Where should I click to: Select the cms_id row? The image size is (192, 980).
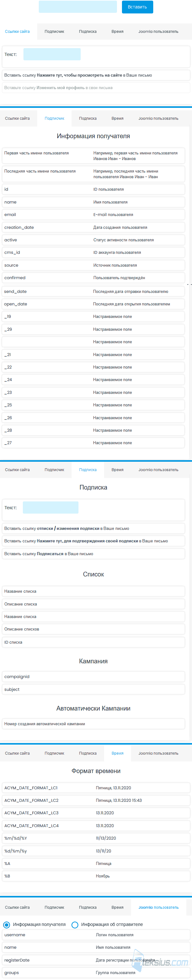(x=93, y=253)
